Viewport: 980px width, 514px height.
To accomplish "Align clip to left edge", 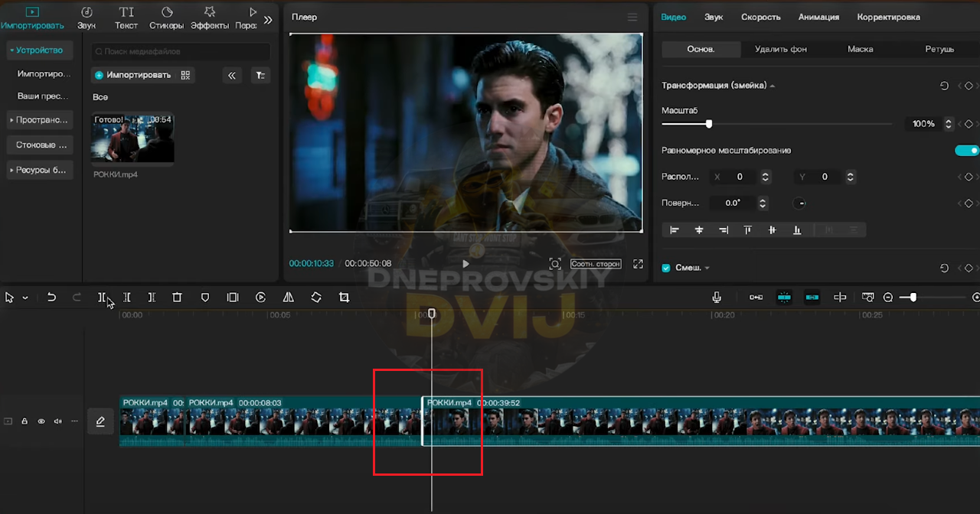I will point(675,229).
